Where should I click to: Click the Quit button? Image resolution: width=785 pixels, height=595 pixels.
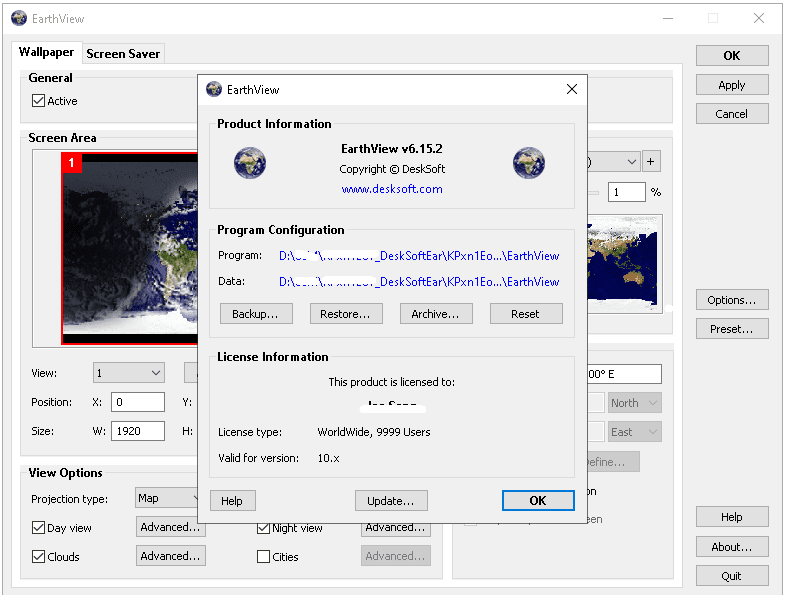point(732,575)
